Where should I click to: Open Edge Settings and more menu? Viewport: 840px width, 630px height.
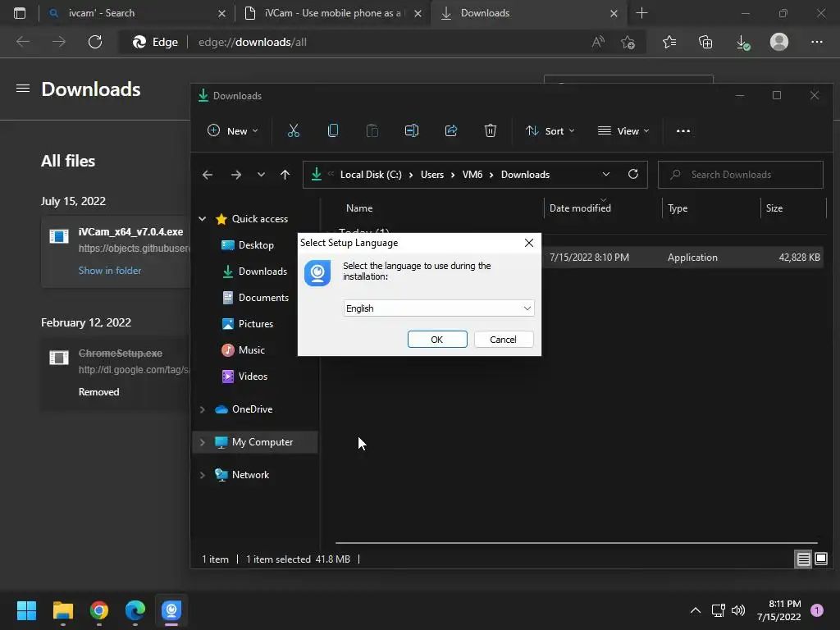816,42
